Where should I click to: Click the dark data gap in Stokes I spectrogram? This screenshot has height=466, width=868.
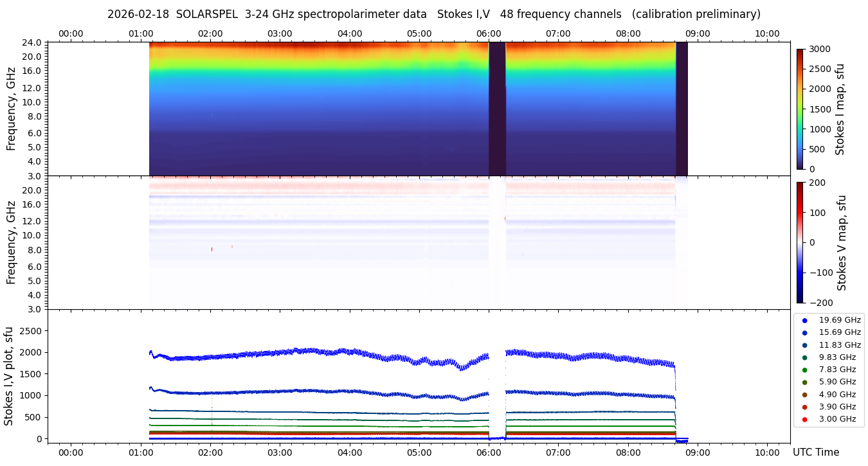(x=497, y=109)
